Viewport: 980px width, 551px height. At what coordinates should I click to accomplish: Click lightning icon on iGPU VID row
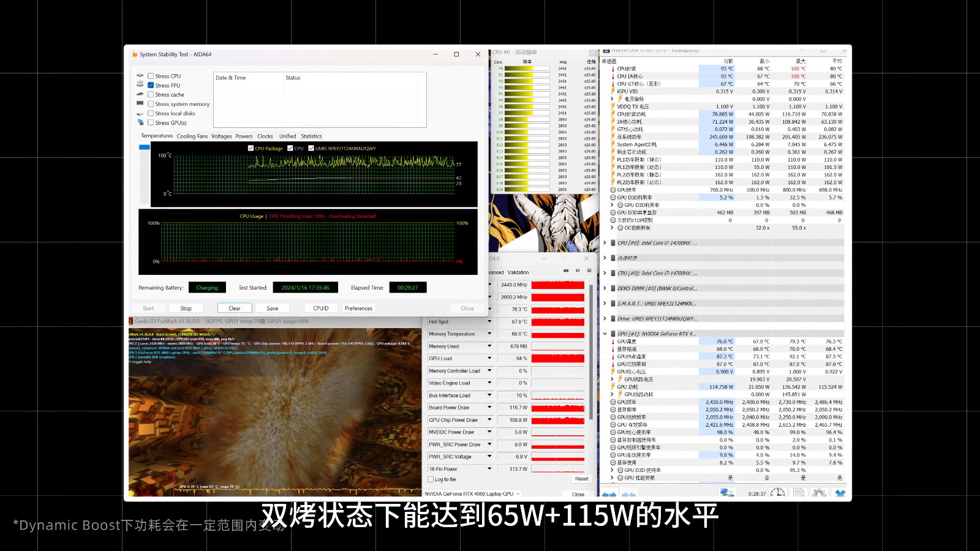coord(613,91)
